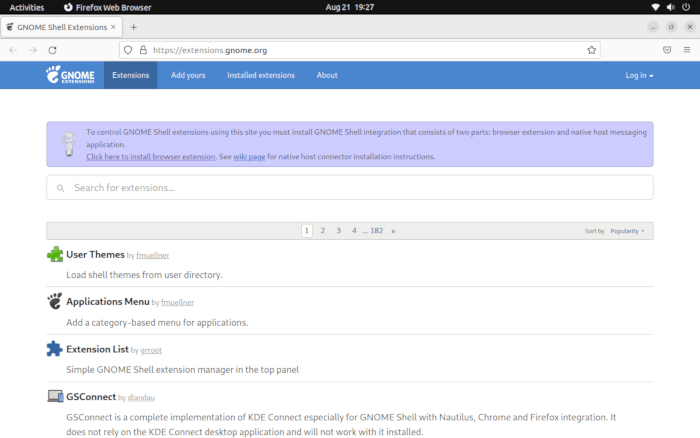700x438 pixels.
Task: Click the Applications Menu GNOME foot icon
Action: [55, 301]
